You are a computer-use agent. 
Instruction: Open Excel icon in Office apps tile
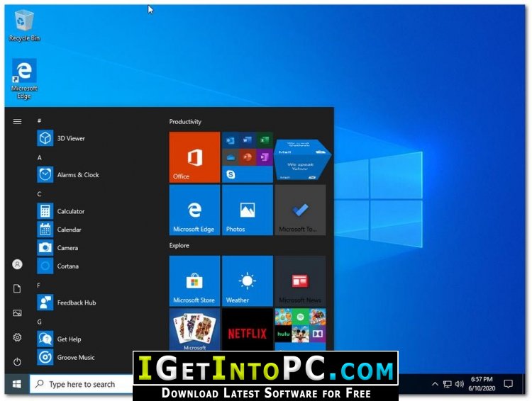tap(265, 140)
